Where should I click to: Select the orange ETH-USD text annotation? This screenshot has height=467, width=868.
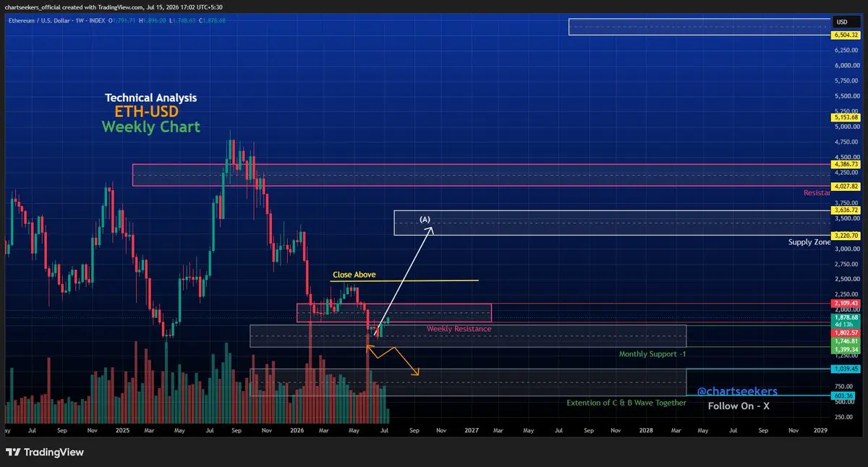[147, 112]
